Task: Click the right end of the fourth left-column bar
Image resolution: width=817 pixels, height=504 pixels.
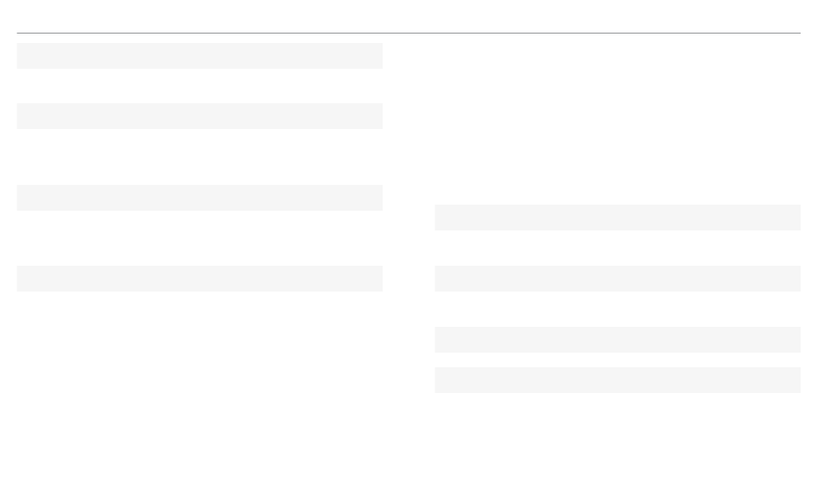Action: (378, 279)
